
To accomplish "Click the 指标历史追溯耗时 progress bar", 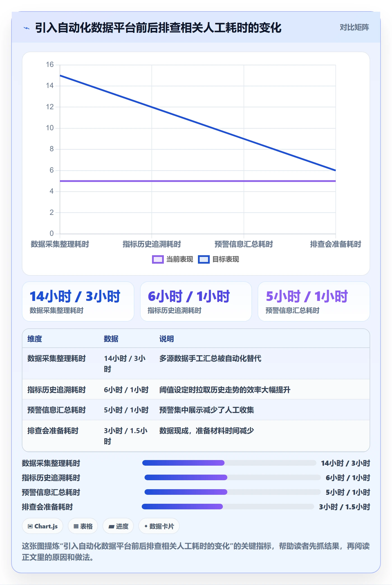I will click(232, 477).
